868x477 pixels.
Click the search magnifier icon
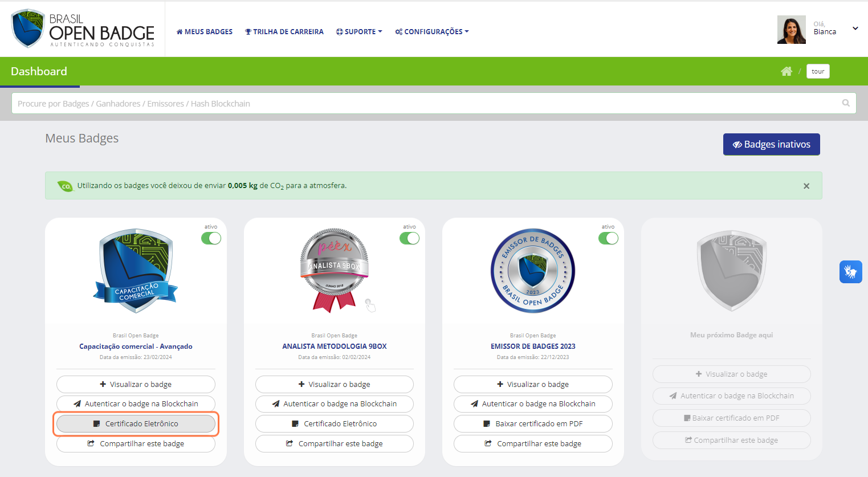pos(846,103)
